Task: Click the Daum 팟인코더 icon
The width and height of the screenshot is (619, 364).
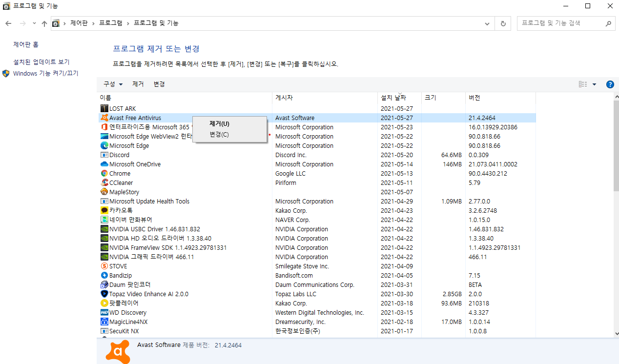Action: pos(104,284)
